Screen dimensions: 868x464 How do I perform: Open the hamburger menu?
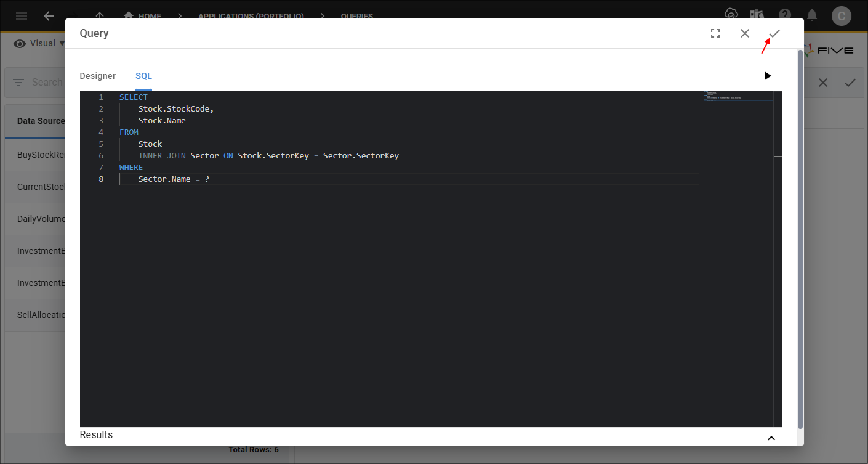(22, 16)
